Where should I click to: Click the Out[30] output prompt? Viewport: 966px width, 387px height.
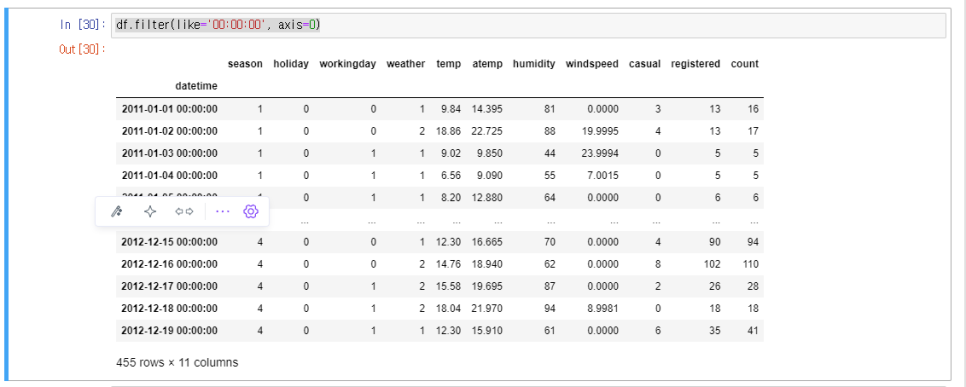click(x=83, y=49)
